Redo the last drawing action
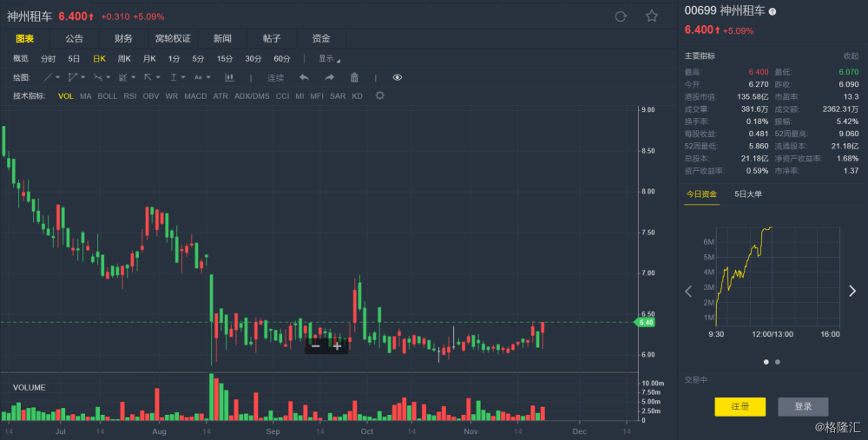868x440 pixels. (x=329, y=77)
